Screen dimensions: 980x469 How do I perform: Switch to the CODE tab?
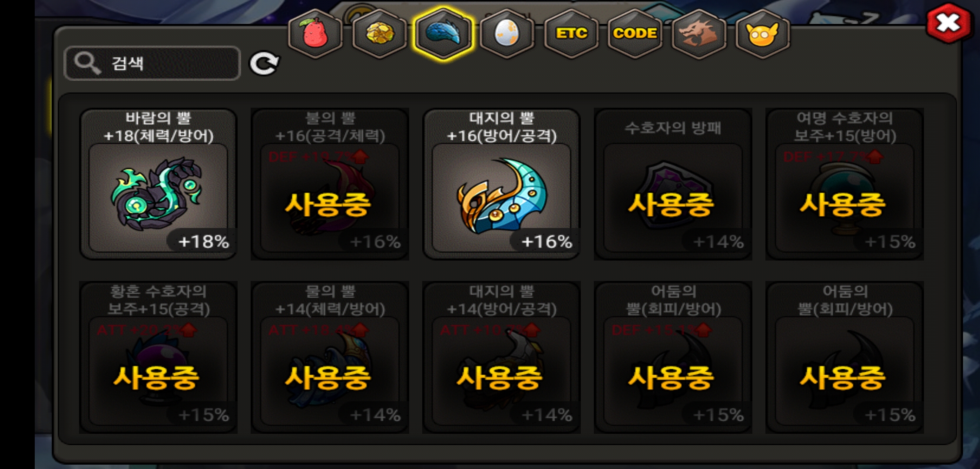point(635,34)
